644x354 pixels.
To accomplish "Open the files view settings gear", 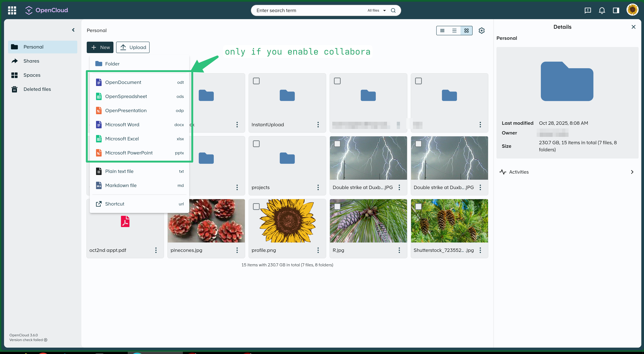I will point(482,30).
